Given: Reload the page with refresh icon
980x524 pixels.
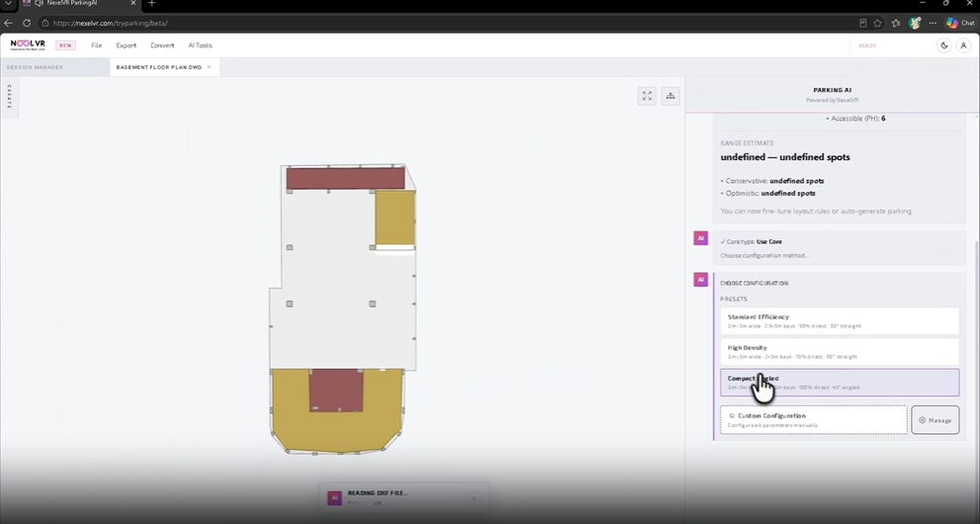Looking at the screenshot, I should pyautogui.click(x=27, y=23).
